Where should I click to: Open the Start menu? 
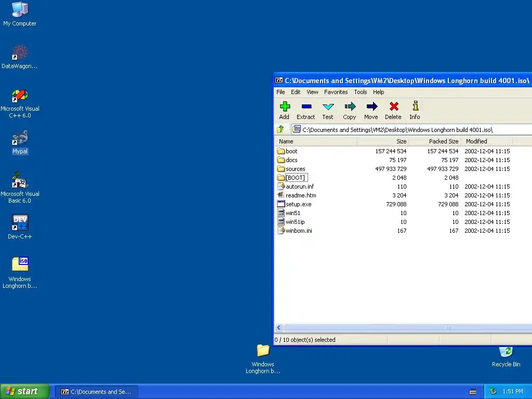24,392
